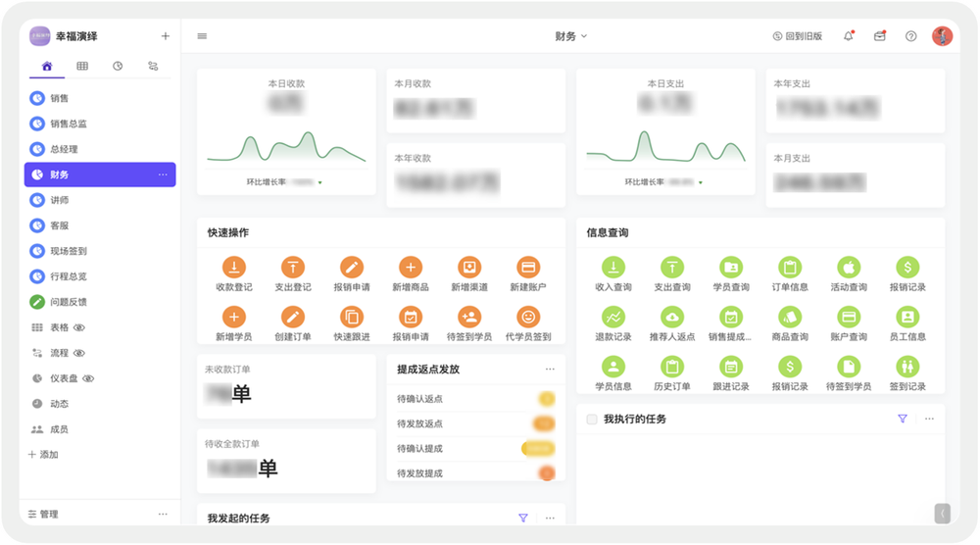Toggle the 我执行的任务 checkbox
Screen dimensions: 980x545
(x=591, y=420)
